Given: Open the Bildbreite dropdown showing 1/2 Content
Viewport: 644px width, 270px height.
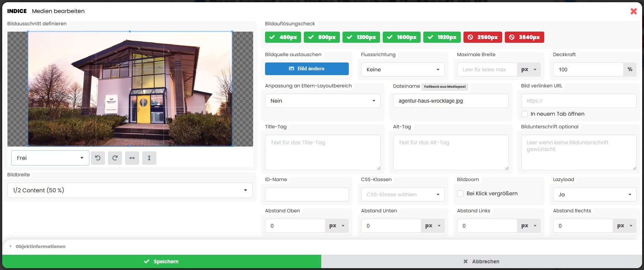Looking at the screenshot, I should tap(130, 190).
